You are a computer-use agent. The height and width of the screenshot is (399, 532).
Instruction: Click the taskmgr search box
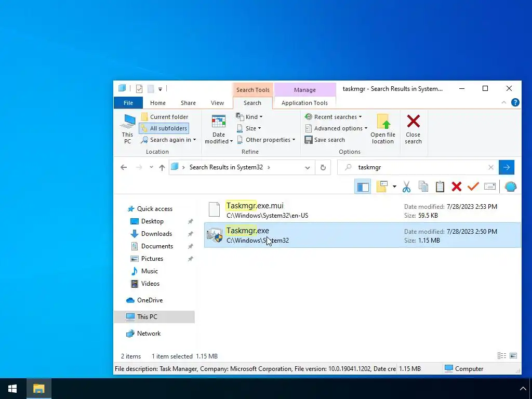418,167
